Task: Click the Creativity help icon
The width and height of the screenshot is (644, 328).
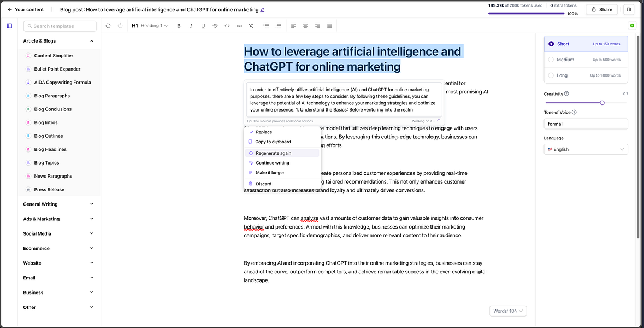Action: coord(566,93)
